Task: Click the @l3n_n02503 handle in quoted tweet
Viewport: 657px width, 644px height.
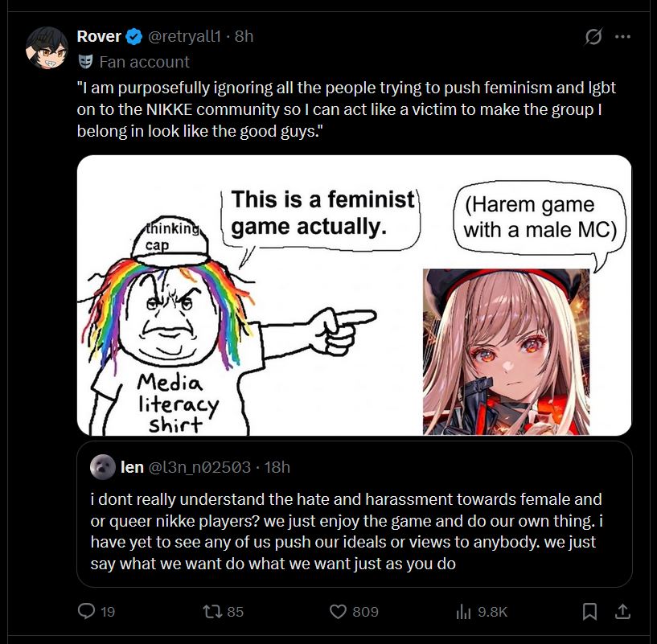Action: tap(199, 467)
